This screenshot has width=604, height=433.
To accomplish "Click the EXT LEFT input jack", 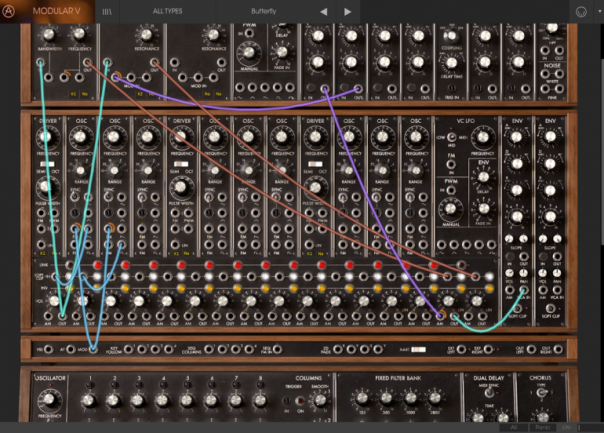I will point(461,349).
